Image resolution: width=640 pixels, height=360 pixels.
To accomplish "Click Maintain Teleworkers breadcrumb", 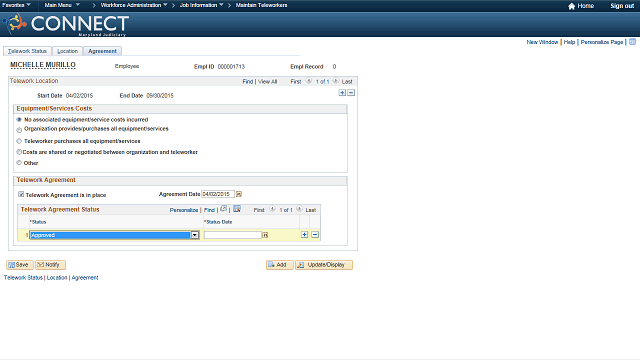I will tap(261, 5).
